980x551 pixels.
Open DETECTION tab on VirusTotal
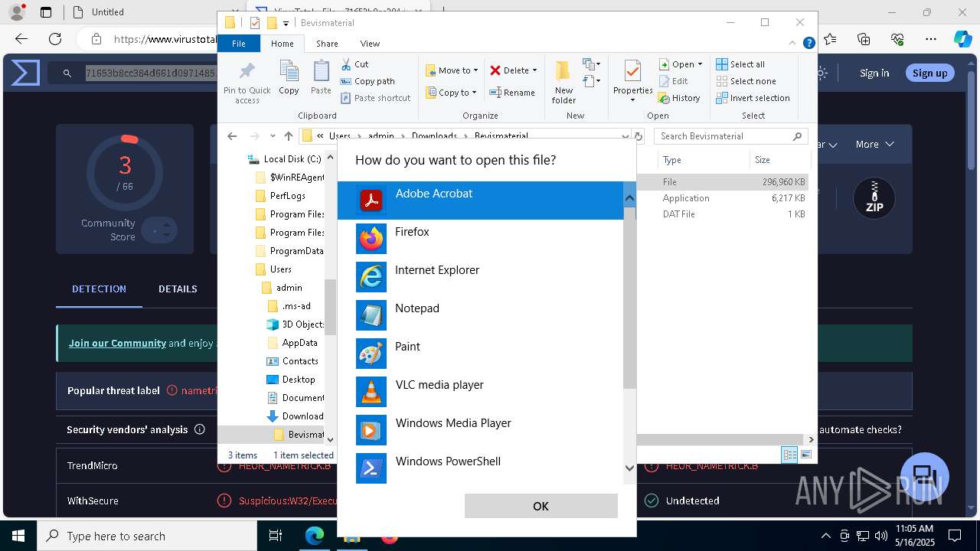pos(99,289)
